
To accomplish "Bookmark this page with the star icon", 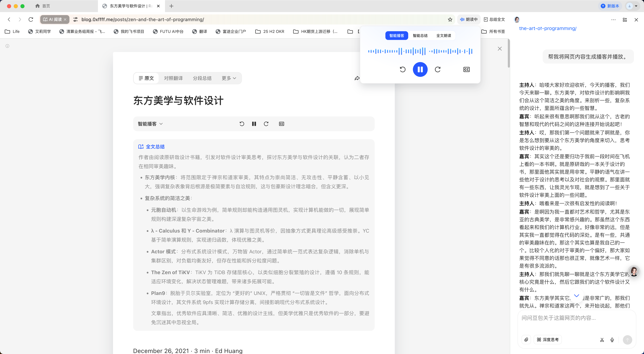I will point(450,19).
